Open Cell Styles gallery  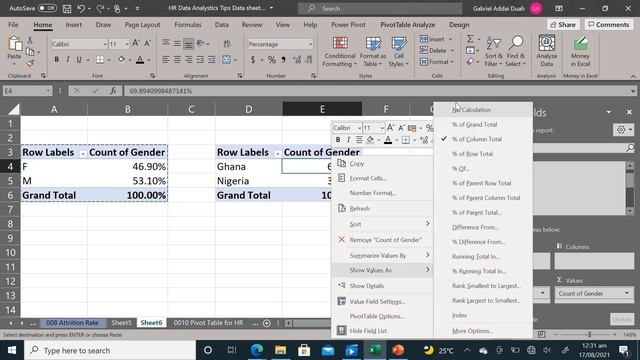pyautogui.click(x=398, y=51)
